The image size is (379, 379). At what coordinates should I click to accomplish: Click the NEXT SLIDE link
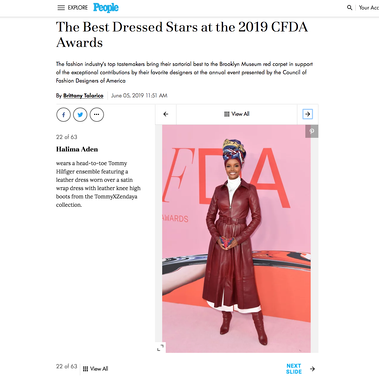click(294, 369)
